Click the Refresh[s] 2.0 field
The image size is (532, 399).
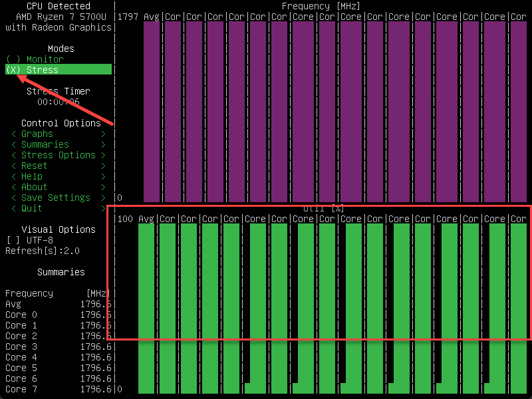pyautogui.click(x=43, y=251)
